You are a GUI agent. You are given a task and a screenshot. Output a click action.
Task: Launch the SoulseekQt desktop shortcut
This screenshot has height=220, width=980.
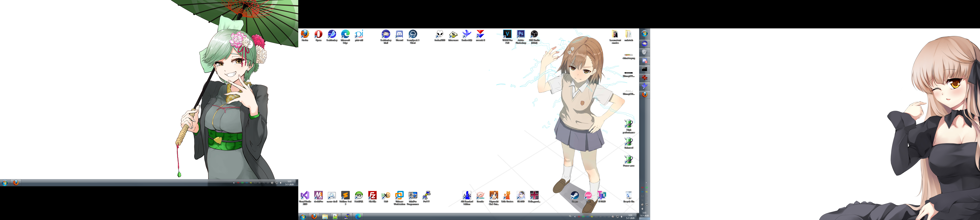(x=467, y=36)
